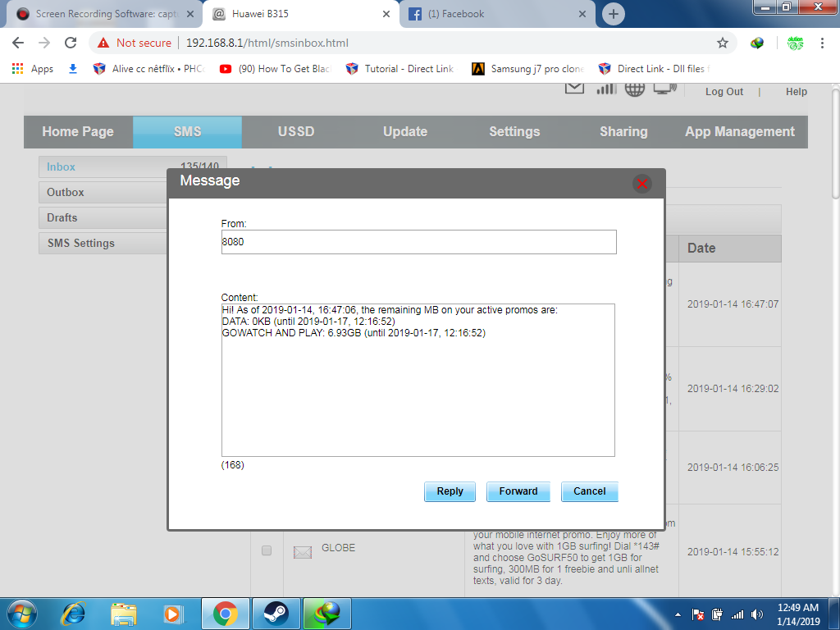This screenshot has height=630, width=840.
Task: Click the monitor Wi-Fi status icon
Action: pos(664,89)
